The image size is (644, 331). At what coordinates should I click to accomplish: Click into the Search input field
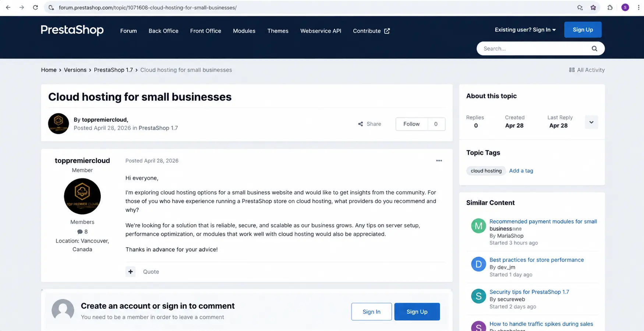coord(534,49)
